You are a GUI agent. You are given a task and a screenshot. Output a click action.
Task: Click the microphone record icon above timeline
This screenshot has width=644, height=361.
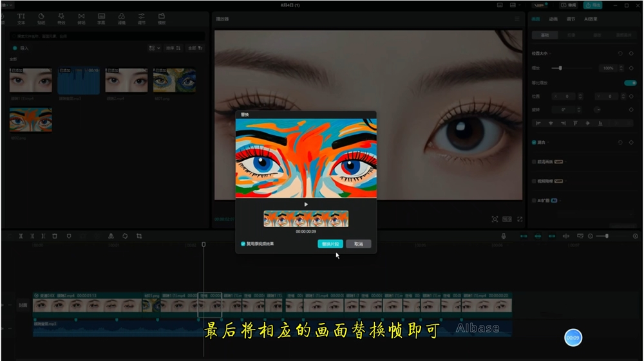[504, 236]
